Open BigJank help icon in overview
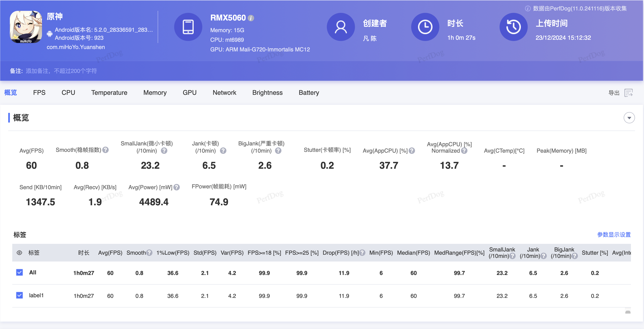This screenshot has height=329, width=644. click(278, 151)
